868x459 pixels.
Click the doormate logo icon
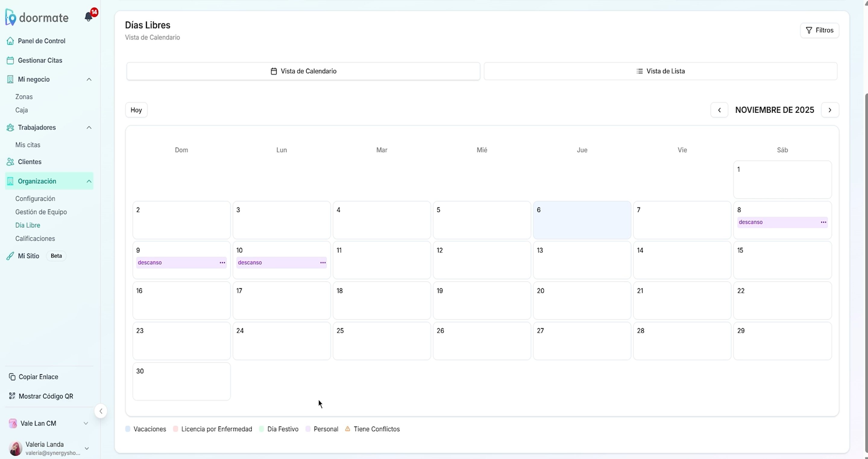click(x=11, y=17)
